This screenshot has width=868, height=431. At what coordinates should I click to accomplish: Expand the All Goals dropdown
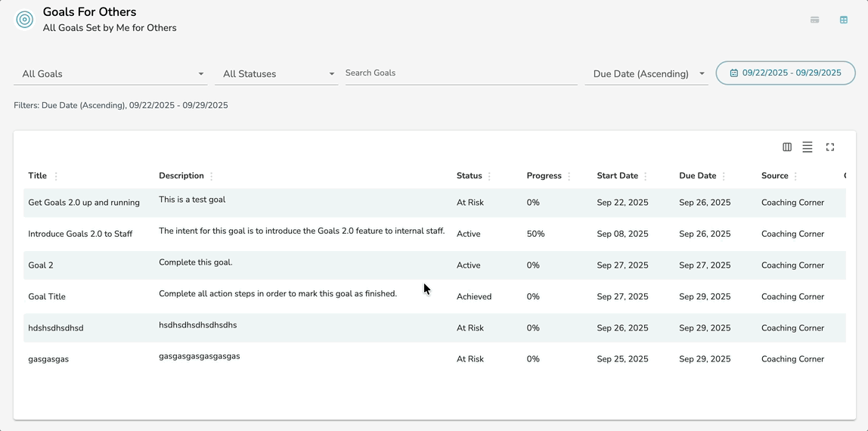tap(110, 74)
